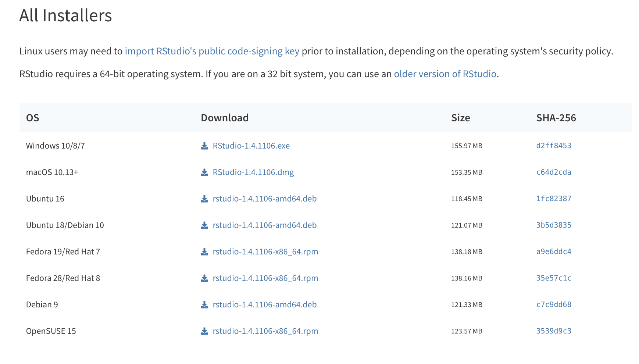Image resolution: width=639 pixels, height=364 pixels.
Task: Open SHA-256 hash c7c9dd68
Action: [554, 304]
